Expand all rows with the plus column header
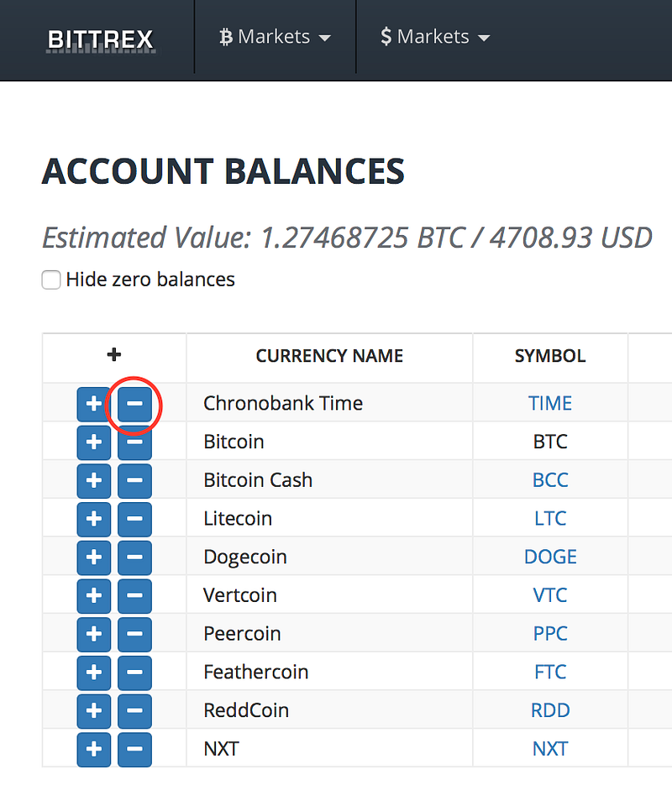672x785 pixels. tap(114, 356)
